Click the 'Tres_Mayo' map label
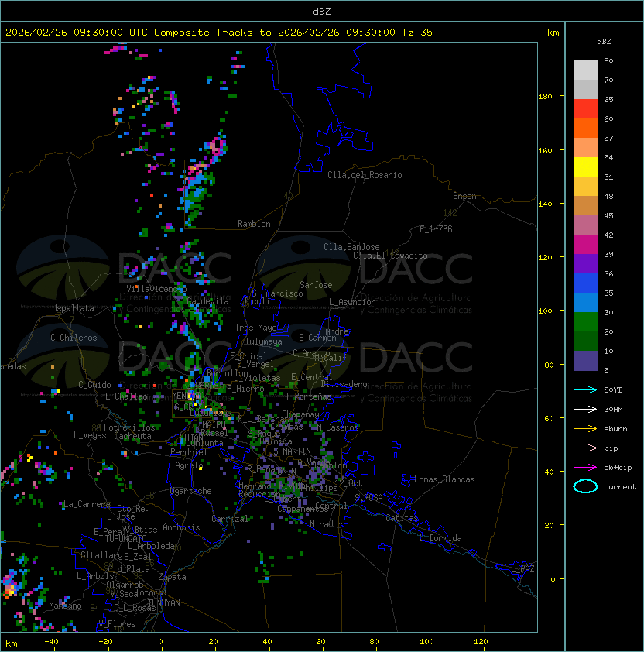This screenshot has width=644, height=652. 255,328
